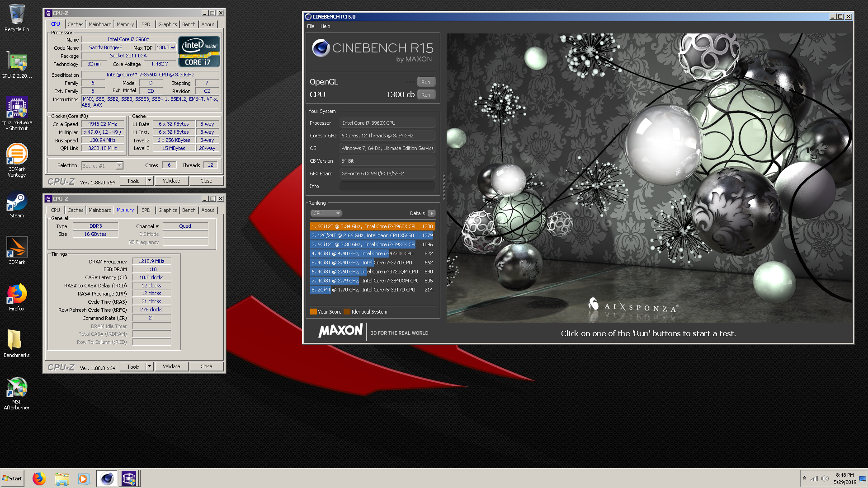Open the Socket #1 selection dropdown

103,166
